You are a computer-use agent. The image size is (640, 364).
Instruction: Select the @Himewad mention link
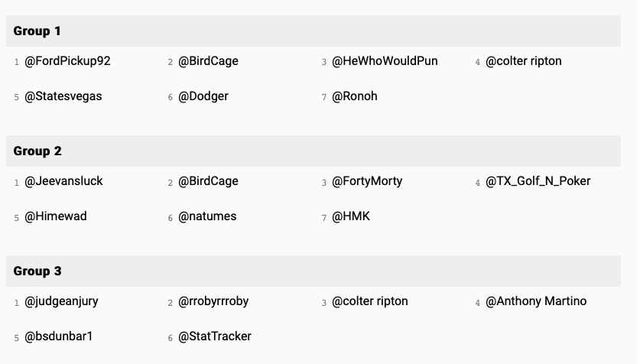56,216
